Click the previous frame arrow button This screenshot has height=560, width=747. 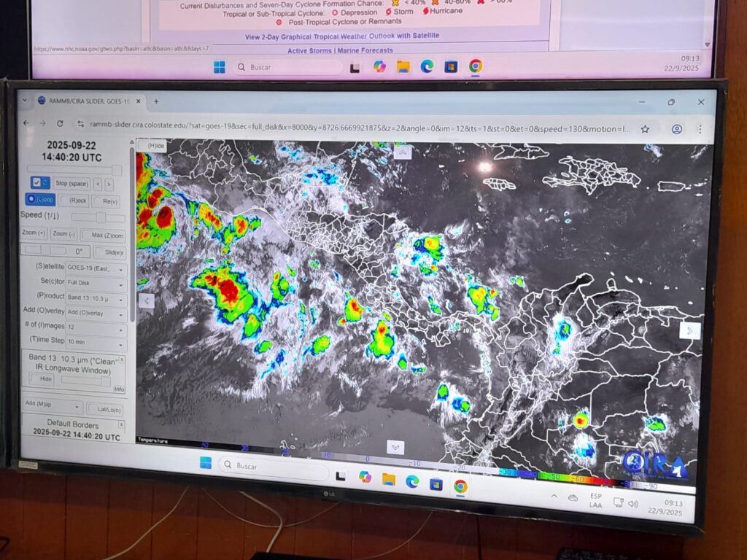[97, 184]
